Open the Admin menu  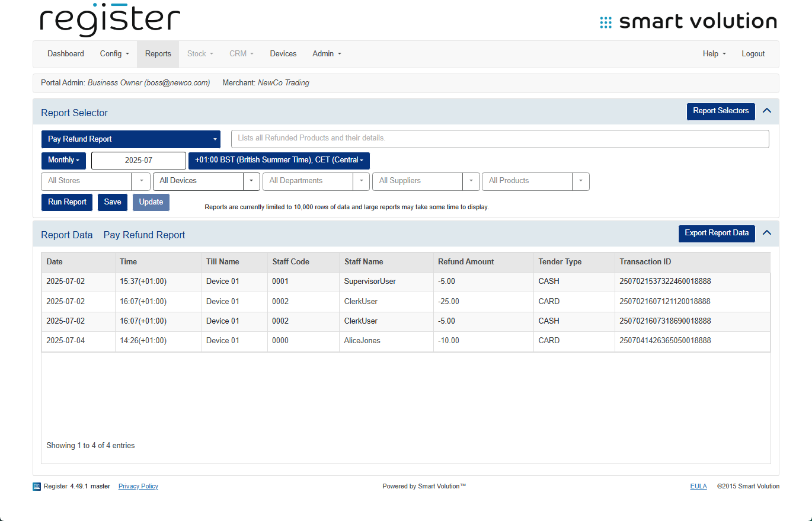(x=327, y=54)
